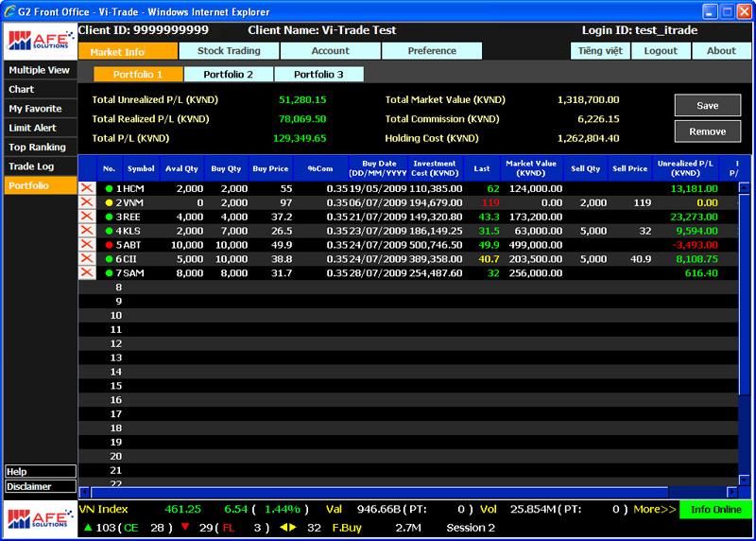The width and height of the screenshot is (756, 541).
Task: Click the Investment Cost (KVND) column header
Action: [x=435, y=168]
